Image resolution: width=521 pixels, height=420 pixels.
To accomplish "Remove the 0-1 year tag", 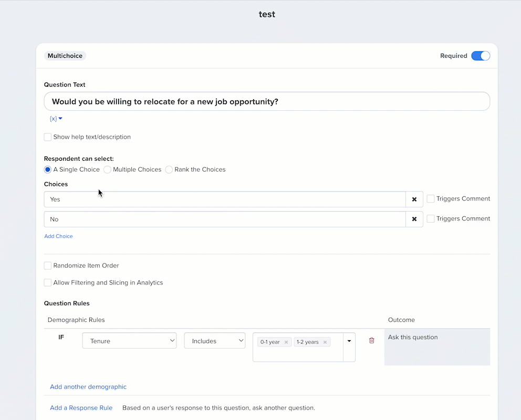I will (x=286, y=342).
